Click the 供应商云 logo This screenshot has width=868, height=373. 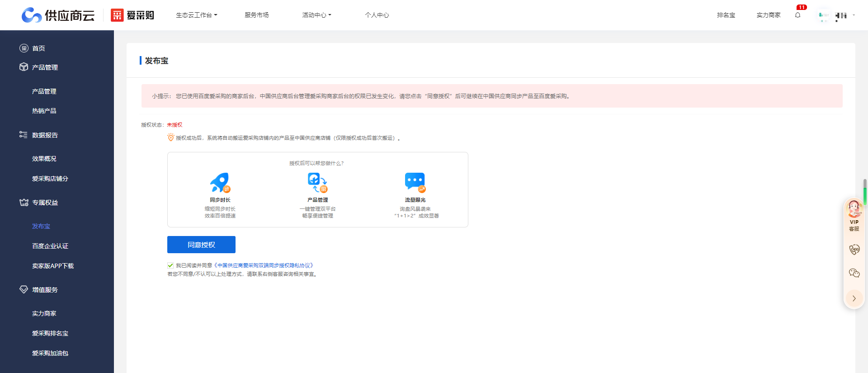58,15
